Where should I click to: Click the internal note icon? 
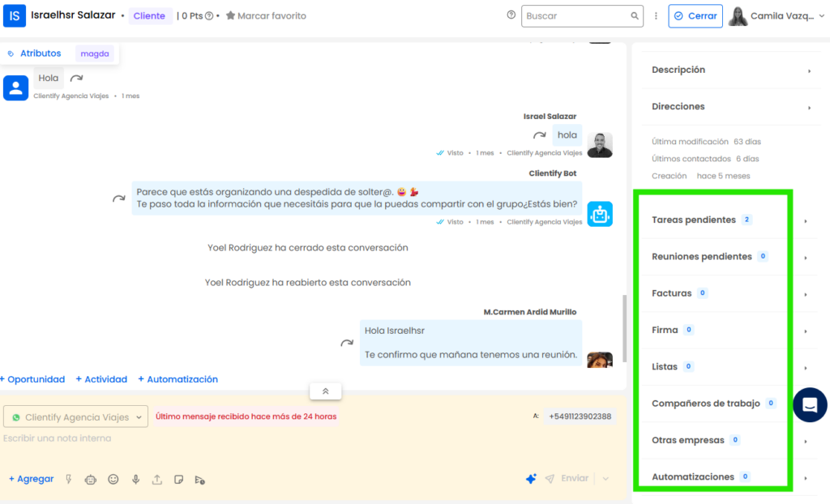tap(180, 479)
